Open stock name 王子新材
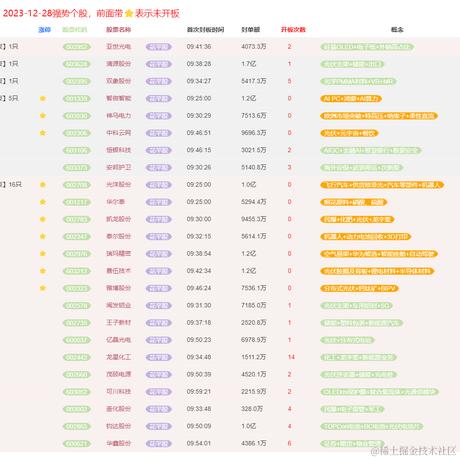Screen dimensions: 460x460 pyautogui.click(x=118, y=323)
